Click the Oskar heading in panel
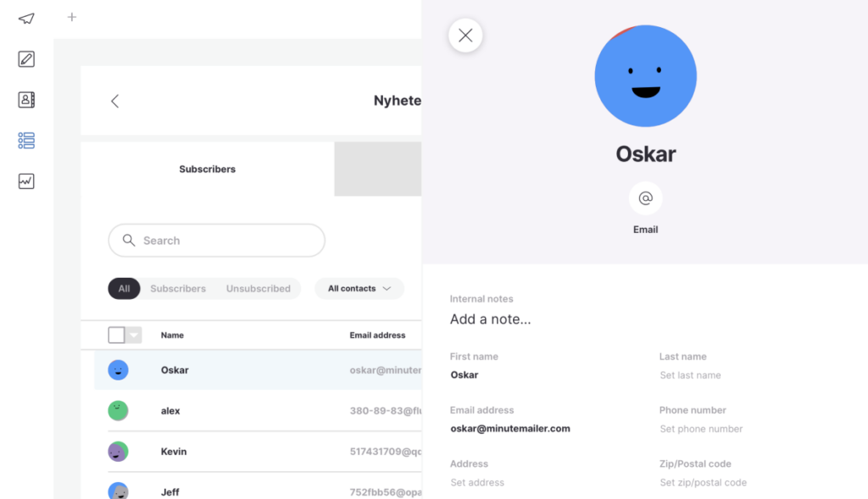868x499 pixels. click(645, 154)
